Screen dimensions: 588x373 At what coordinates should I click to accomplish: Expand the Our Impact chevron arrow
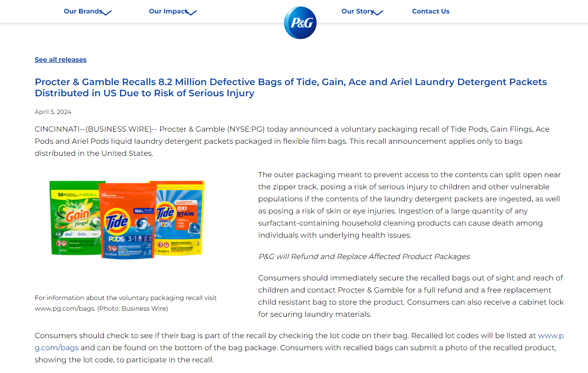[x=191, y=13]
